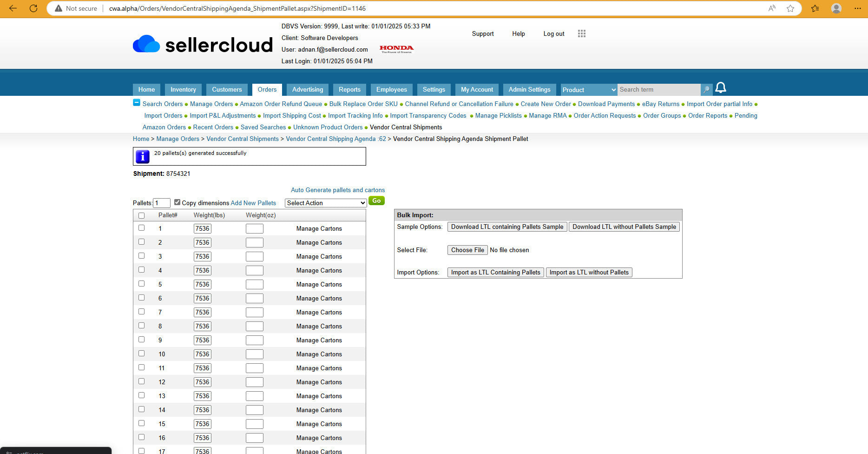
Task: Click the search magnifier icon
Action: coord(706,90)
